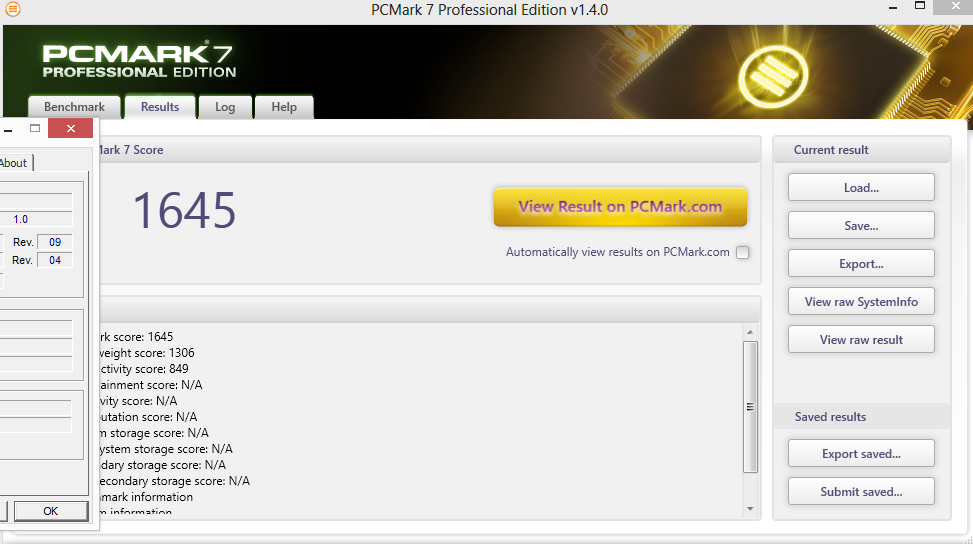
Task: Click the orange PCMark app icon in title bar
Action: click(12, 9)
